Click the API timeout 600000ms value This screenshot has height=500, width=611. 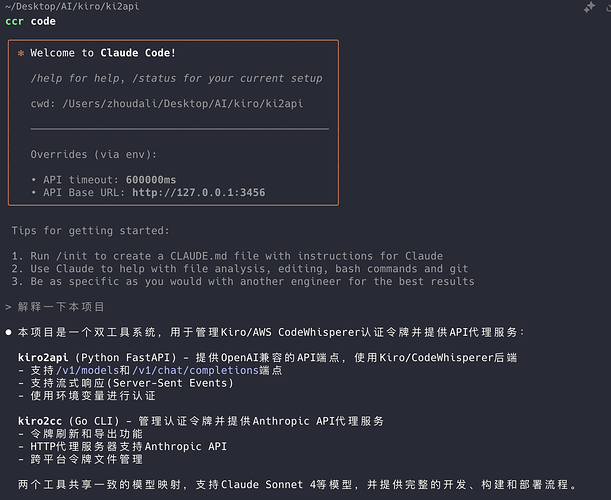[151, 180]
